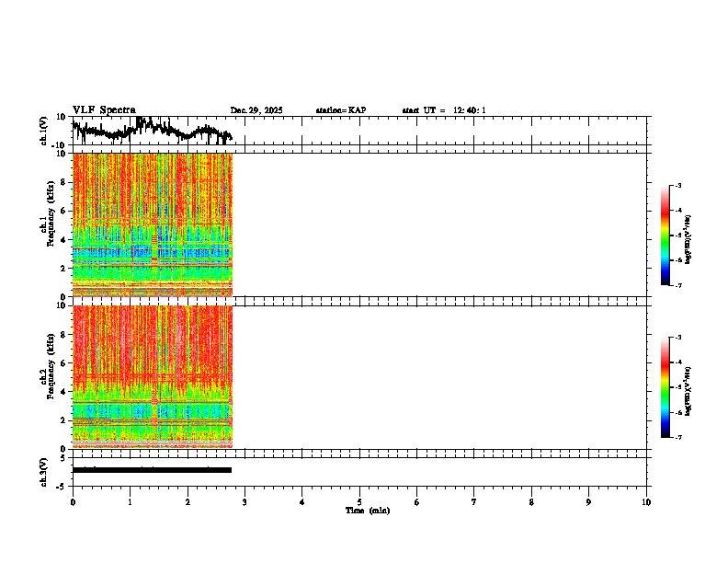Screen dimensions: 728x563
Task: Click time-axis tick label 0
Action: (73, 501)
